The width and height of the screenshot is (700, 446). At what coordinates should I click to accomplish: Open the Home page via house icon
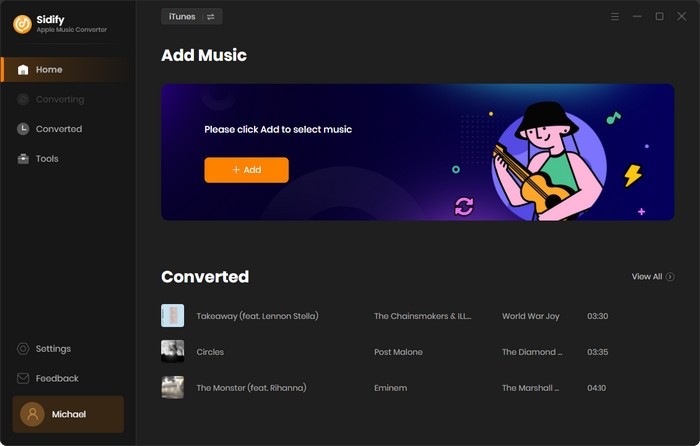coord(23,70)
